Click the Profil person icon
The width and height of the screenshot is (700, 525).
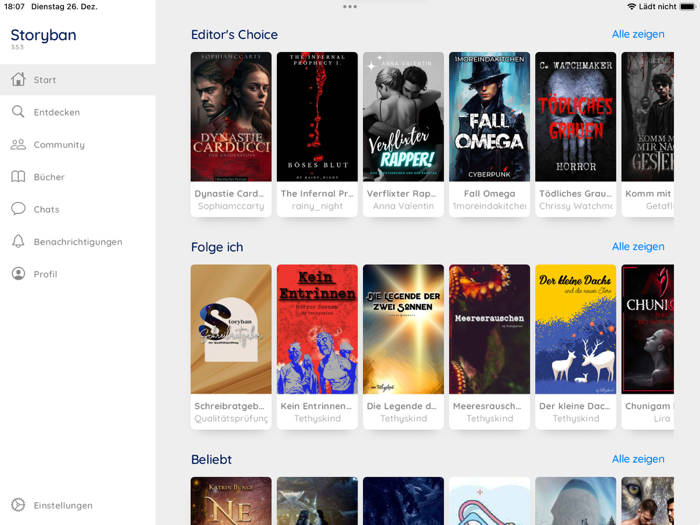point(18,274)
